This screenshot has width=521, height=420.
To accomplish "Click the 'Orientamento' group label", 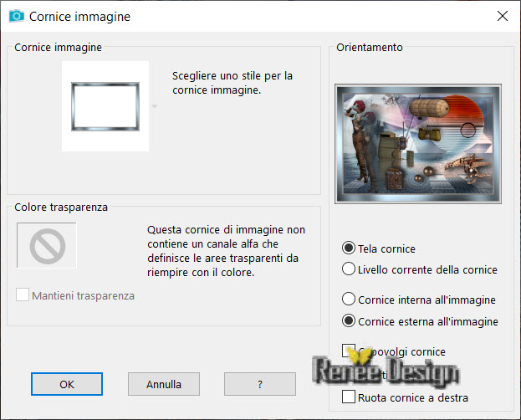I will pos(370,47).
